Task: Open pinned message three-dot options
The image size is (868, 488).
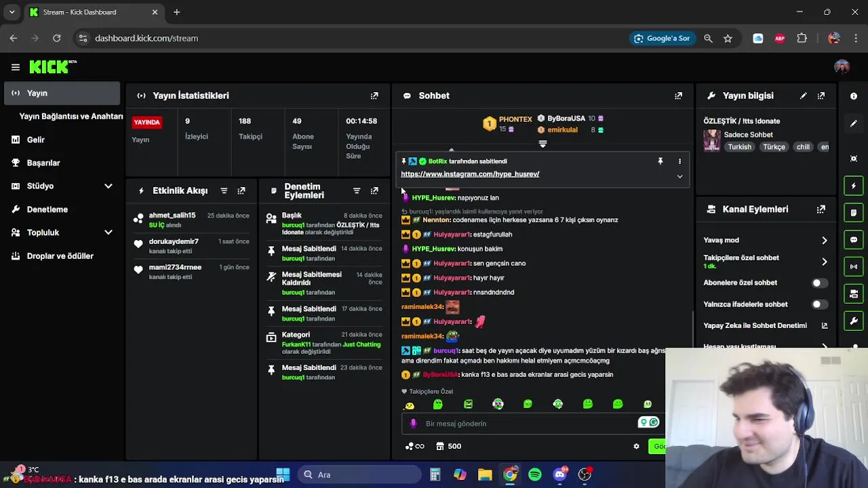Action: click(x=679, y=161)
